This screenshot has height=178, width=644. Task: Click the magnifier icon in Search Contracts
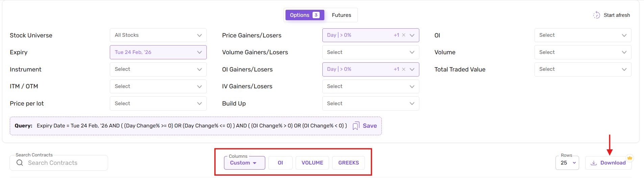point(20,163)
